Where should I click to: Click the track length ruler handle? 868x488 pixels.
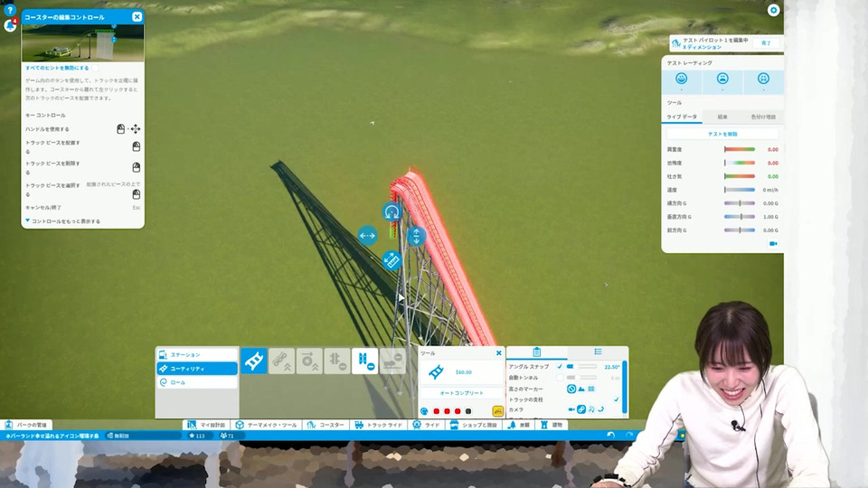click(392, 260)
